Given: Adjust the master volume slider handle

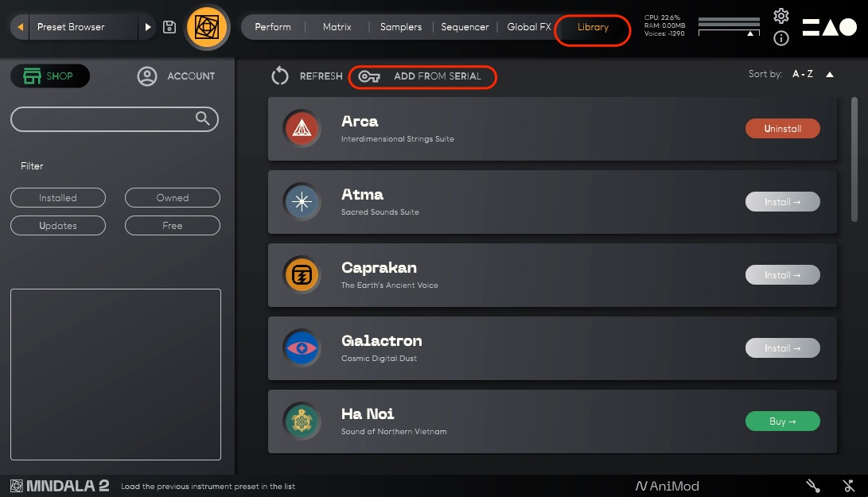Looking at the screenshot, I should [750, 33].
